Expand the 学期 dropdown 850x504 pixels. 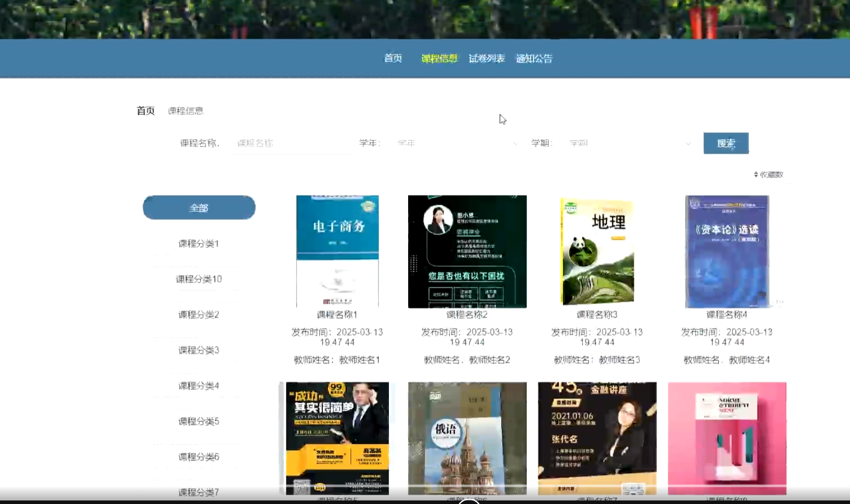[629, 143]
